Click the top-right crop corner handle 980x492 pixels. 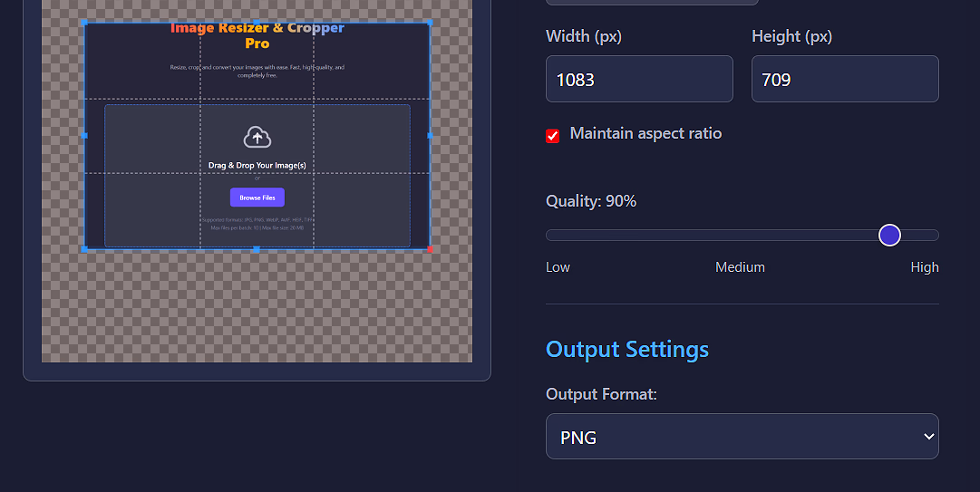coord(430,22)
